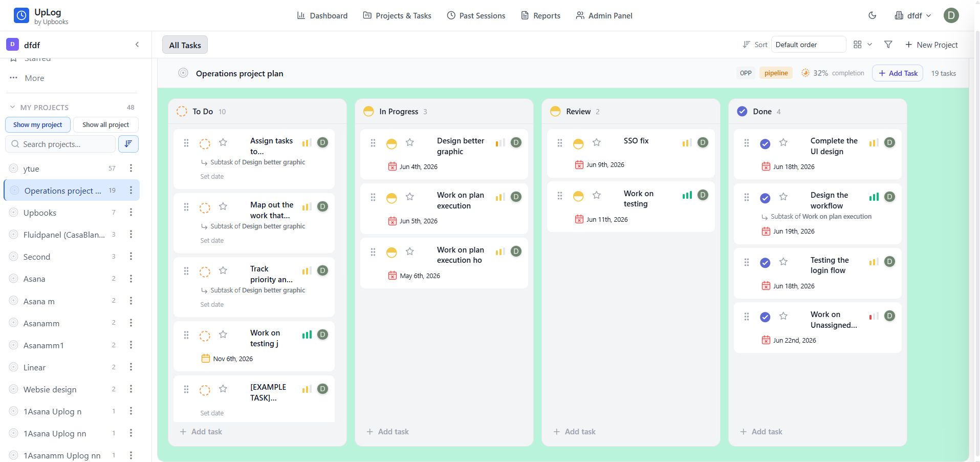
Task: Click the OPP project code badge
Action: point(746,73)
